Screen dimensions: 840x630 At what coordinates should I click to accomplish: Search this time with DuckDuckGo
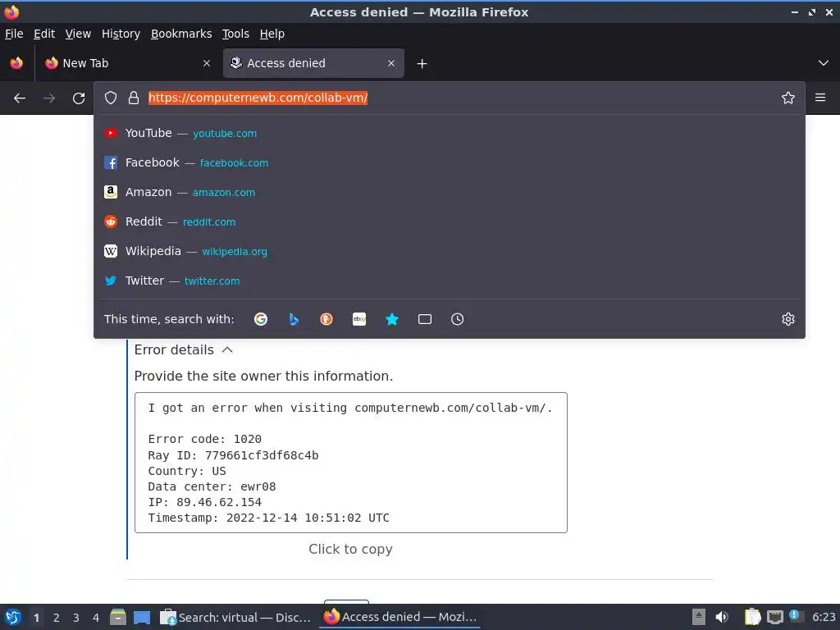point(326,319)
